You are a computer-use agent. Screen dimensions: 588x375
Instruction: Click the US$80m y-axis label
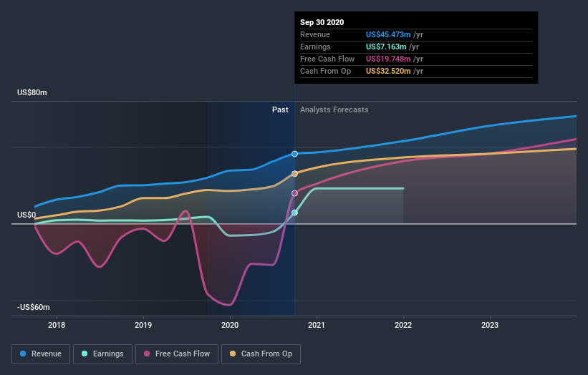point(32,92)
